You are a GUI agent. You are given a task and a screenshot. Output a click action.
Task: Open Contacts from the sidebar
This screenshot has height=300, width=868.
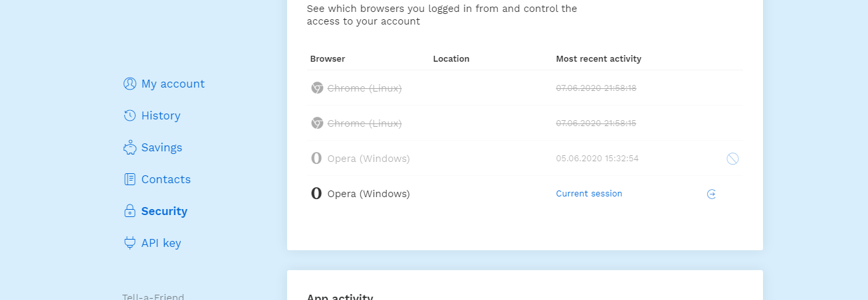tap(165, 179)
